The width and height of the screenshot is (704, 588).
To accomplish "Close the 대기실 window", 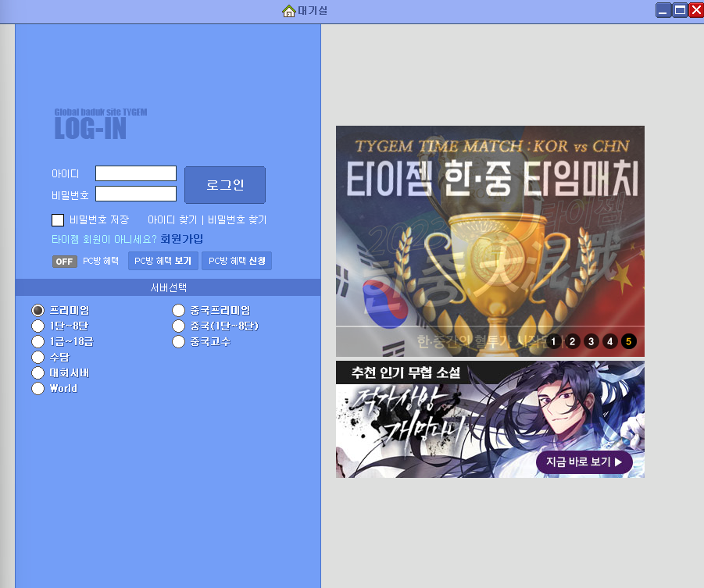I will point(696,10).
